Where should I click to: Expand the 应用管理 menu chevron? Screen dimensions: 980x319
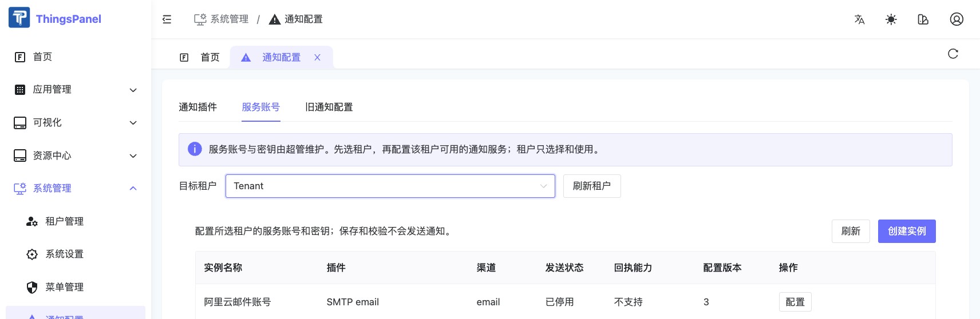pyautogui.click(x=133, y=90)
